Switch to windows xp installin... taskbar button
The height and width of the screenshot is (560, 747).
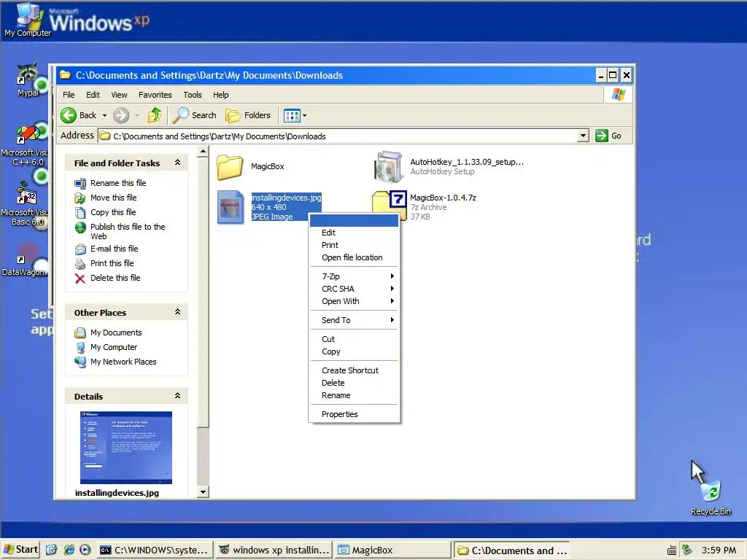tap(274, 551)
